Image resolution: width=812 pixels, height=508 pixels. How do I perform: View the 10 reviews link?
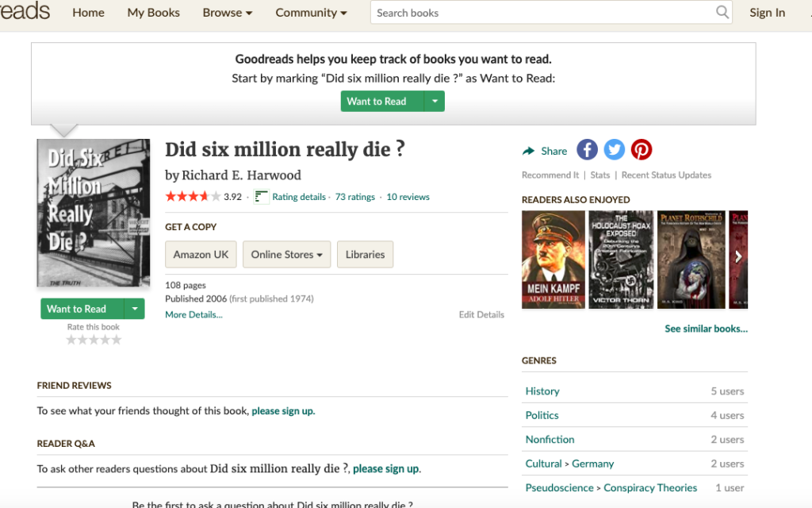[408, 197]
